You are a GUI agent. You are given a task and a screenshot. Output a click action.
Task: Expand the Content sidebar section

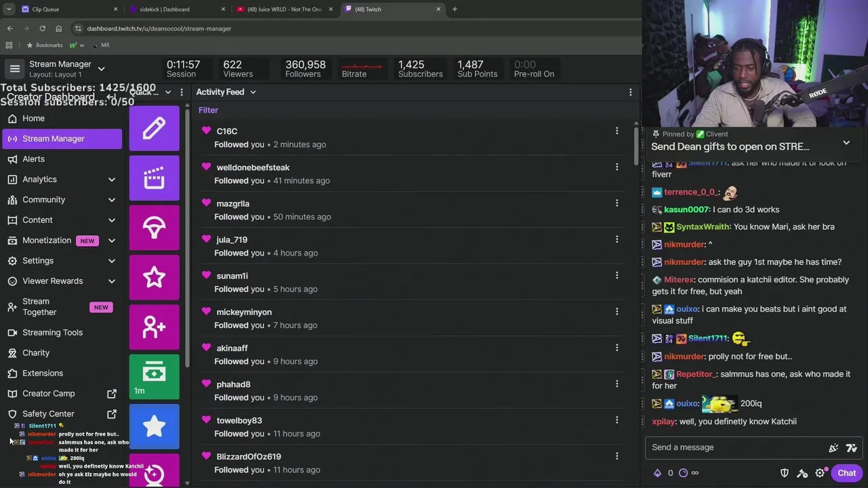112,220
